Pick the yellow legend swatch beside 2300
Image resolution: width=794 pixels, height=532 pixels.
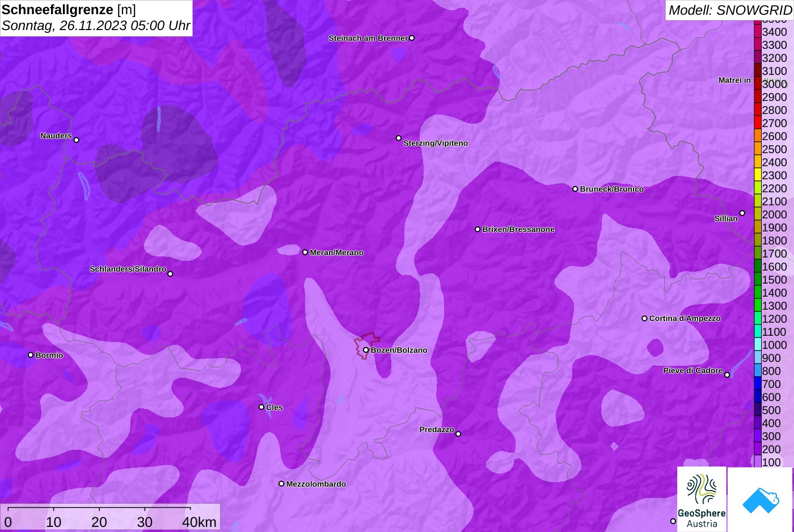(757, 175)
